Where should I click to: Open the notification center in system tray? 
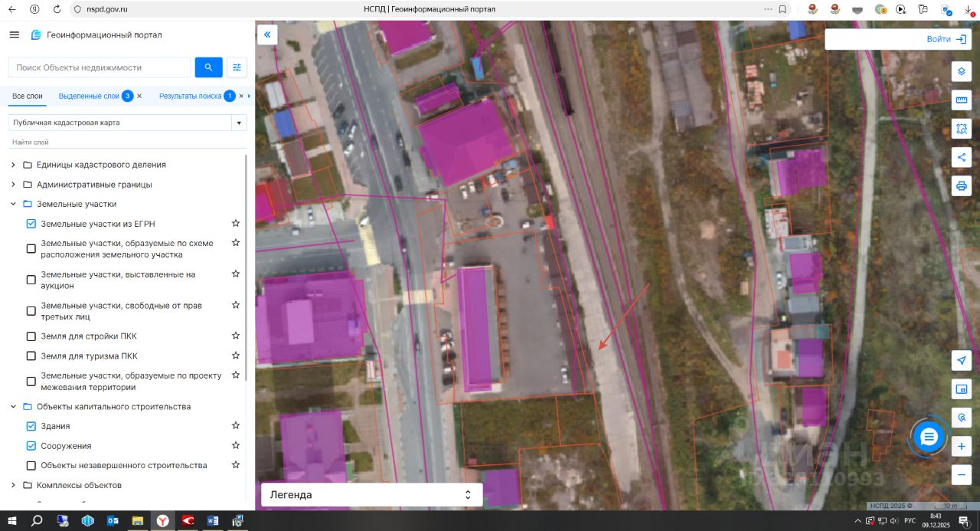click(x=963, y=521)
